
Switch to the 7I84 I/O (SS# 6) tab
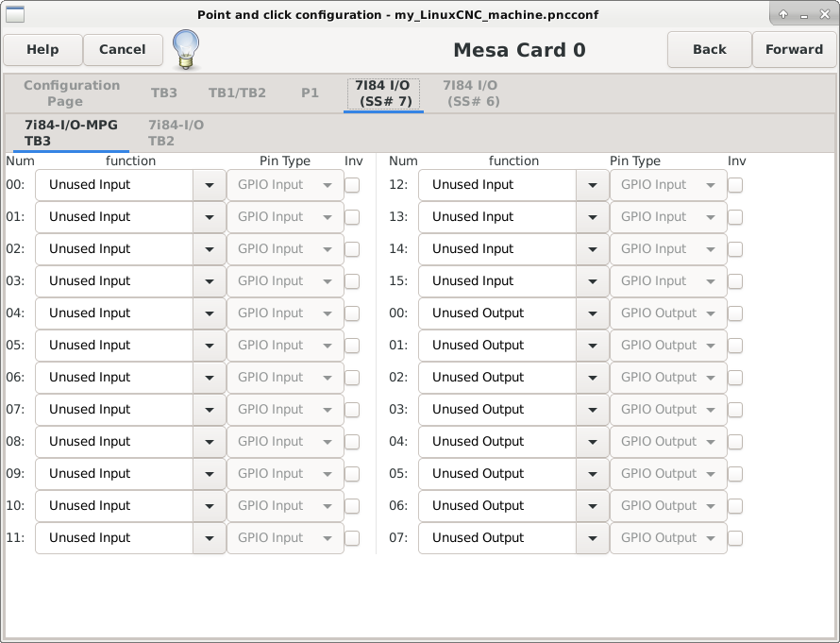(x=470, y=93)
